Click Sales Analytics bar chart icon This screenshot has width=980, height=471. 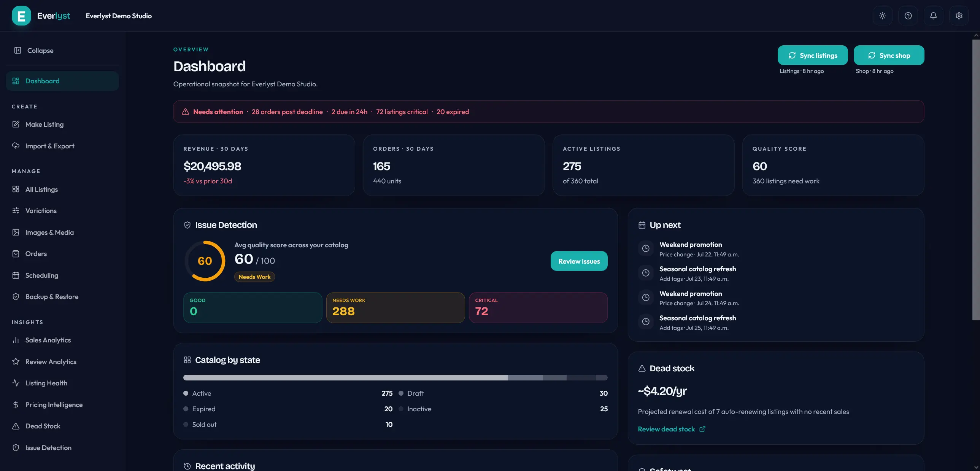[x=16, y=340]
